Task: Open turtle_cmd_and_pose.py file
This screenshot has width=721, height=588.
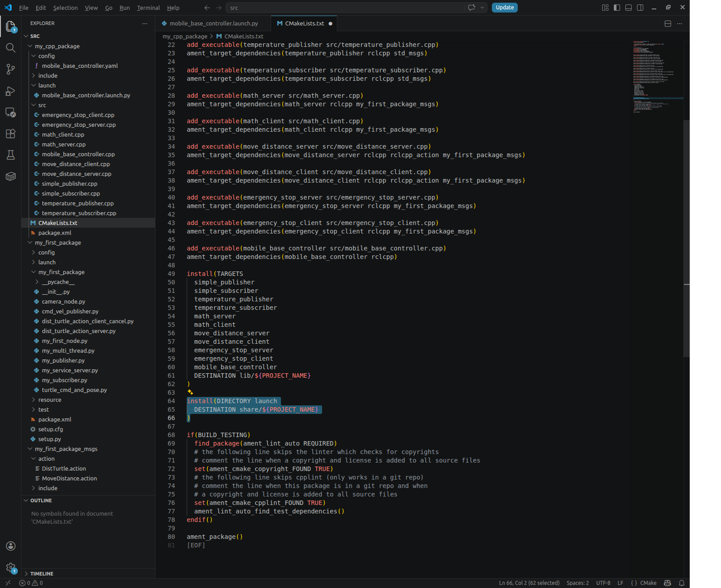Action: (74, 390)
